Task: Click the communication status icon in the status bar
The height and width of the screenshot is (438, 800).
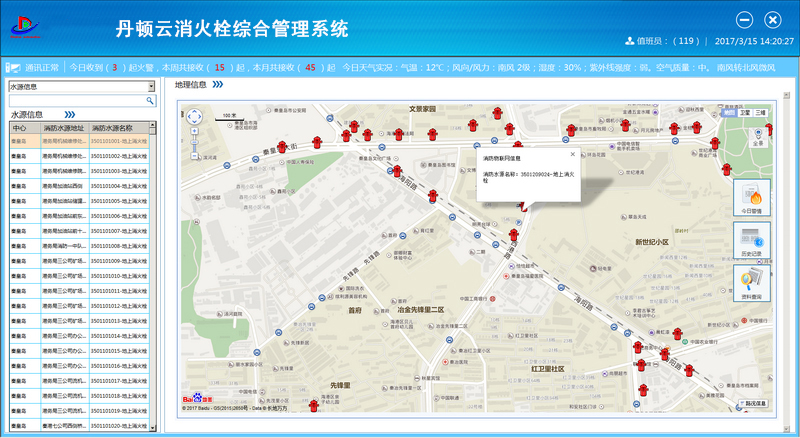Action: point(13,67)
